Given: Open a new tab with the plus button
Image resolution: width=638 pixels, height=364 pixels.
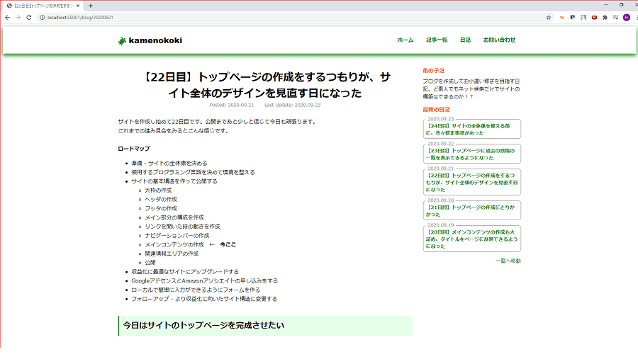Looking at the screenshot, I should (x=91, y=5).
